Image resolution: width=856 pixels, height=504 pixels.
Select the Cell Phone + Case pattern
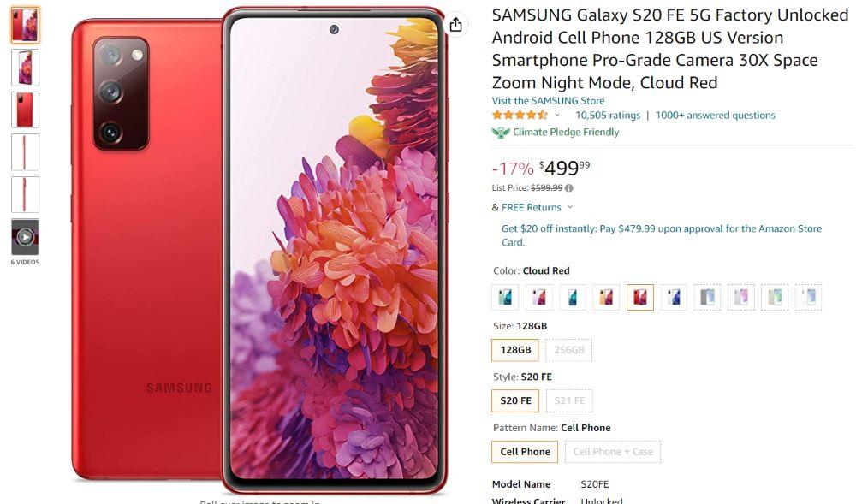[x=613, y=452]
